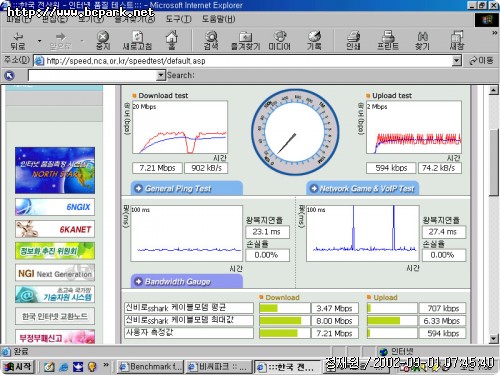Click the VoIP delay 27.4 ms value
The image size is (500, 375).
[x=444, y=232]
